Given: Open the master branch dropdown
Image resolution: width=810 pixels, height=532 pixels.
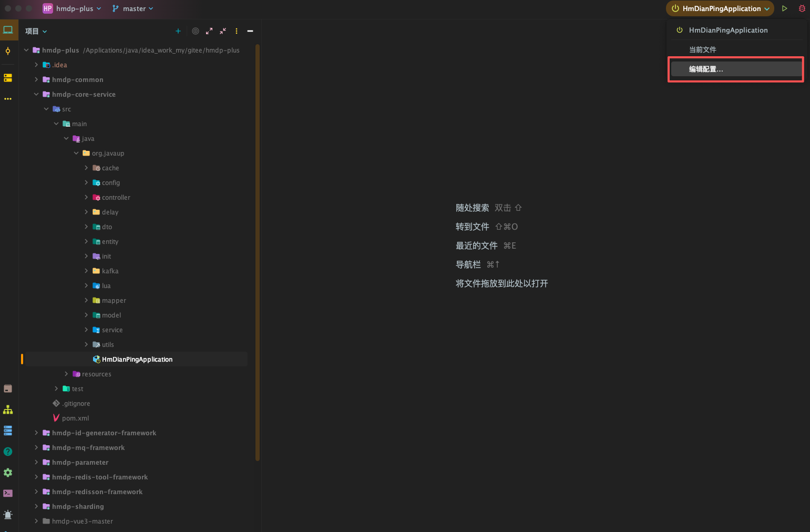Looking at the screenshot, I should coord(133,8).
